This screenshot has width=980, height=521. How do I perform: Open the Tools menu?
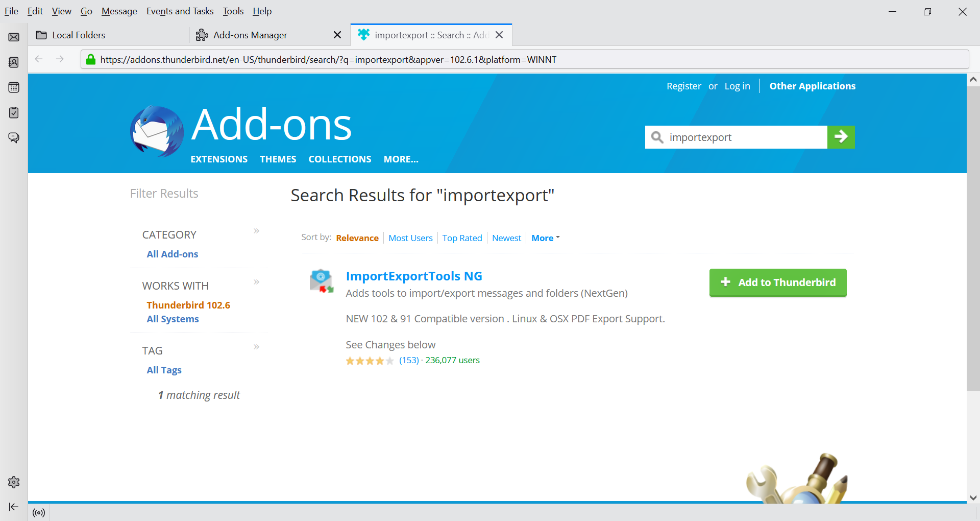tap(233, 11)
